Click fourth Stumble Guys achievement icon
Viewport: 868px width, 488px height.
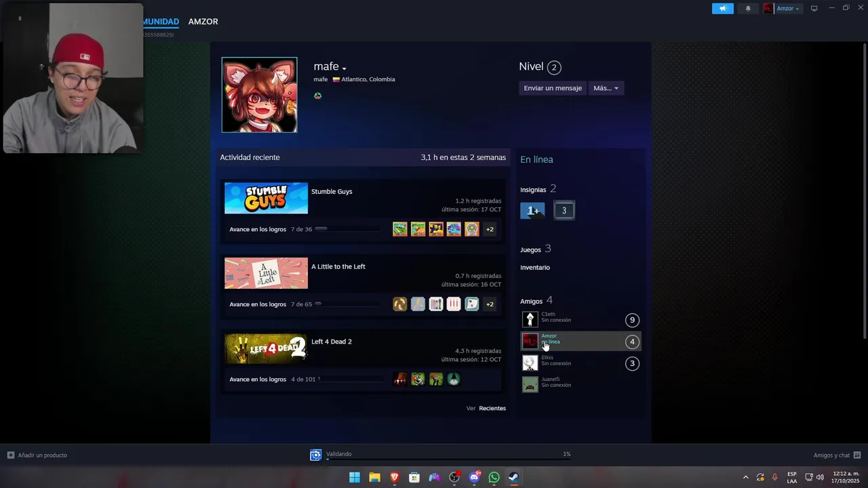coord(454,229)
